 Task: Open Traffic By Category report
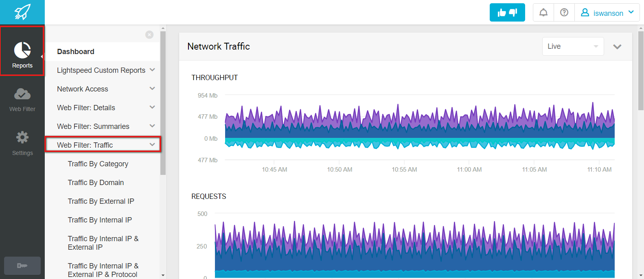pos(98,164)
